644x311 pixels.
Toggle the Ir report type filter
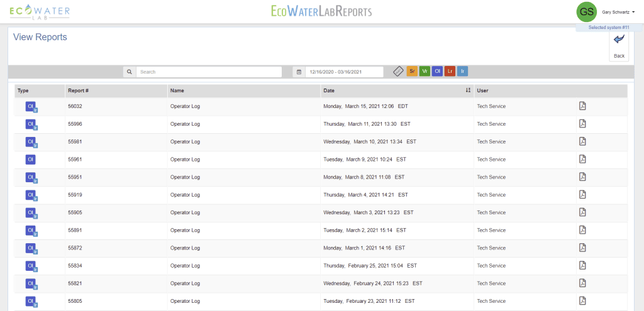462,72
